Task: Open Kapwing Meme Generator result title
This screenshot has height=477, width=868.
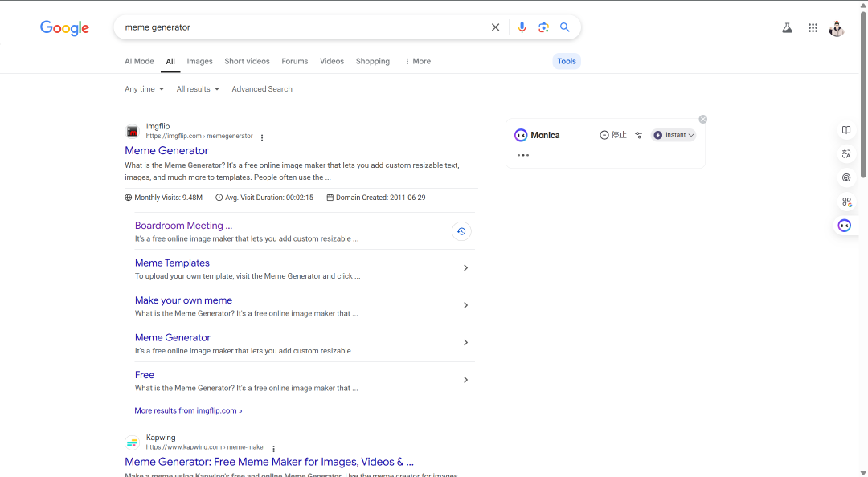Action: pyautogui.click(x=269, y=462)
